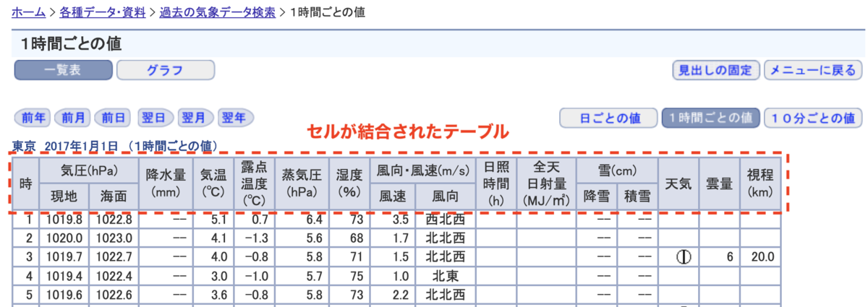The width and height of the screenshot is (868, 307).
Task: Click the 積雪 sub-header cell
Action: [637, 196]
